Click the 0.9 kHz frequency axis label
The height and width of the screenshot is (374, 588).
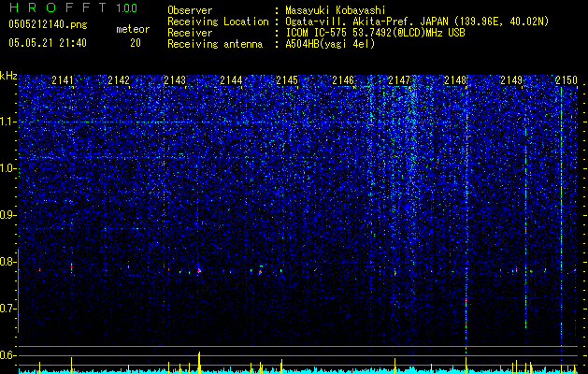(x=8, y=215)
